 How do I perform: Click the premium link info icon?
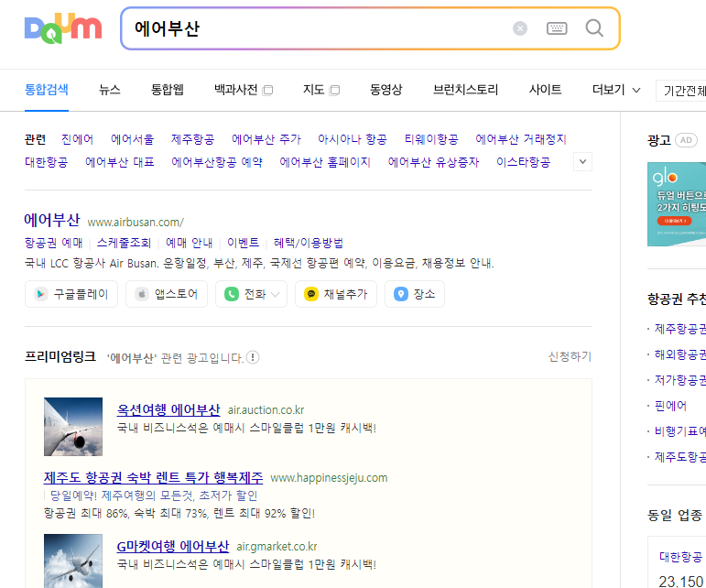(x=253, y=357)
